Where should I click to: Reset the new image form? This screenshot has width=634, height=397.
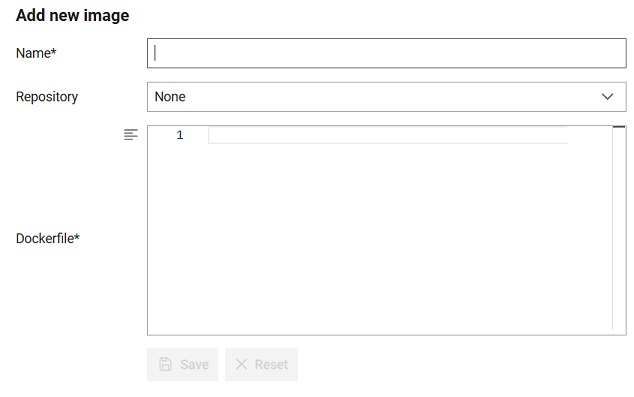tap(261, 364)
